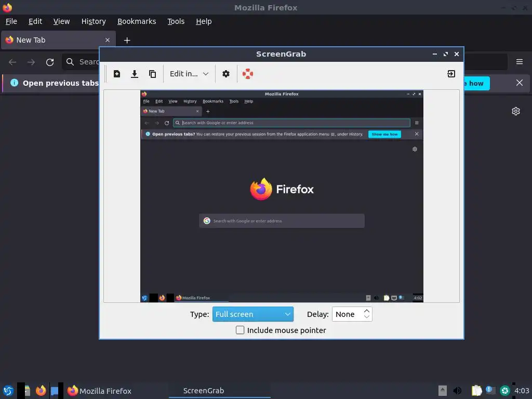The image size is (532, 399).
Task: Open the volume control tray icon
Action: pyautogui.click(x=457, y=391)
